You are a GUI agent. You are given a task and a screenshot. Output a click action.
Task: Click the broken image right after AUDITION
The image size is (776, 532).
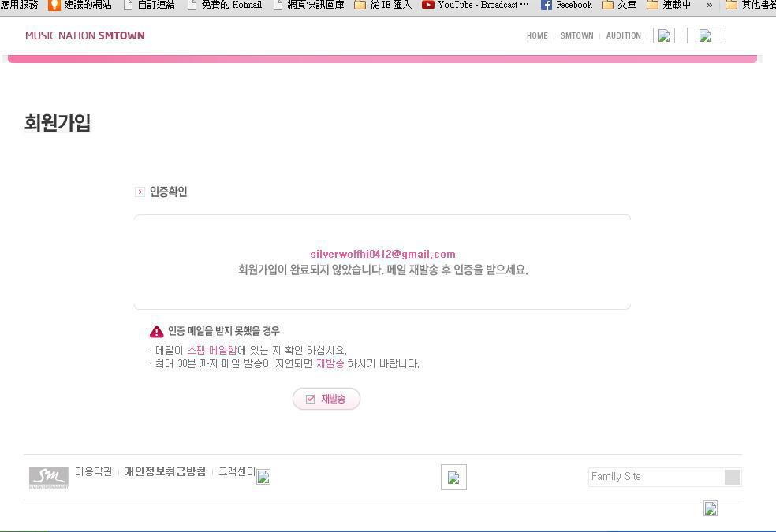tap(664, 35)
